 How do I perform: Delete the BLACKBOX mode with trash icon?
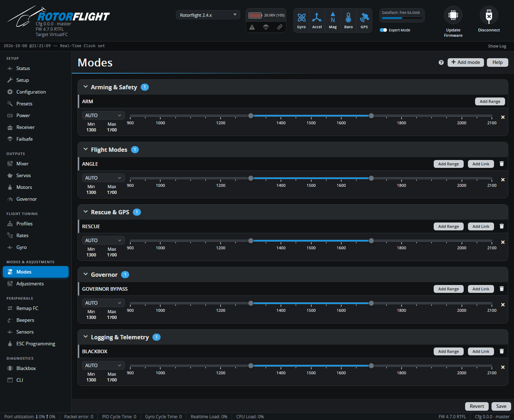[502, 351]
